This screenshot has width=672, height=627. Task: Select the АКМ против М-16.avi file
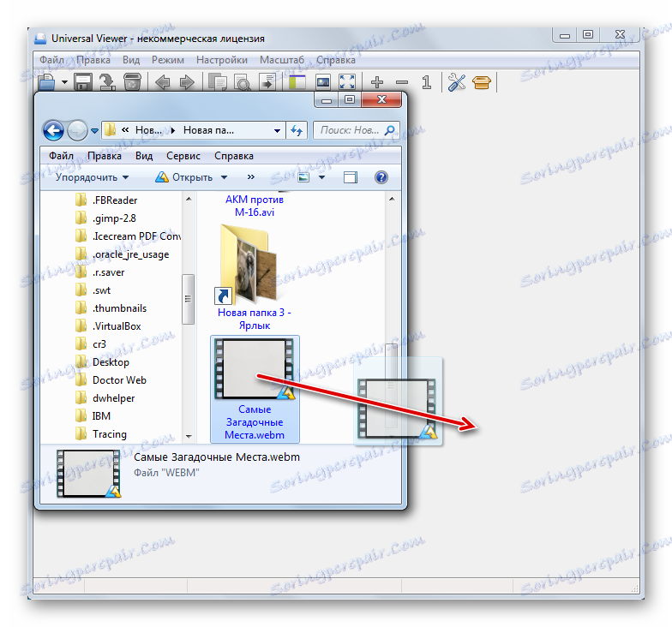(x=255, y=206)
